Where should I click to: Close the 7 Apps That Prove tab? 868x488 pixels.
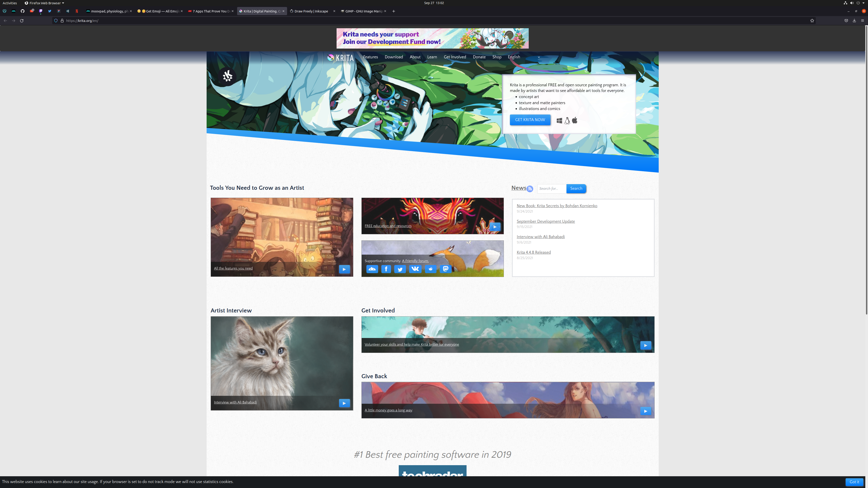[233, 11]
